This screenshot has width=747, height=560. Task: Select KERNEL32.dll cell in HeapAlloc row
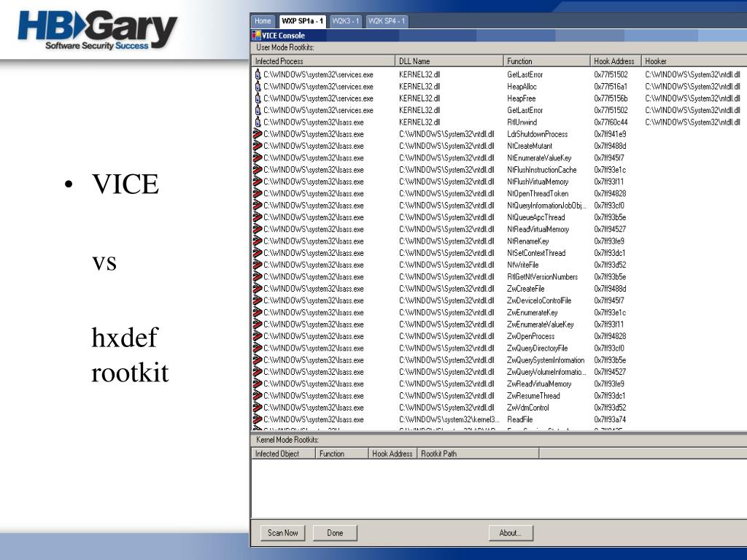(419, 87)
